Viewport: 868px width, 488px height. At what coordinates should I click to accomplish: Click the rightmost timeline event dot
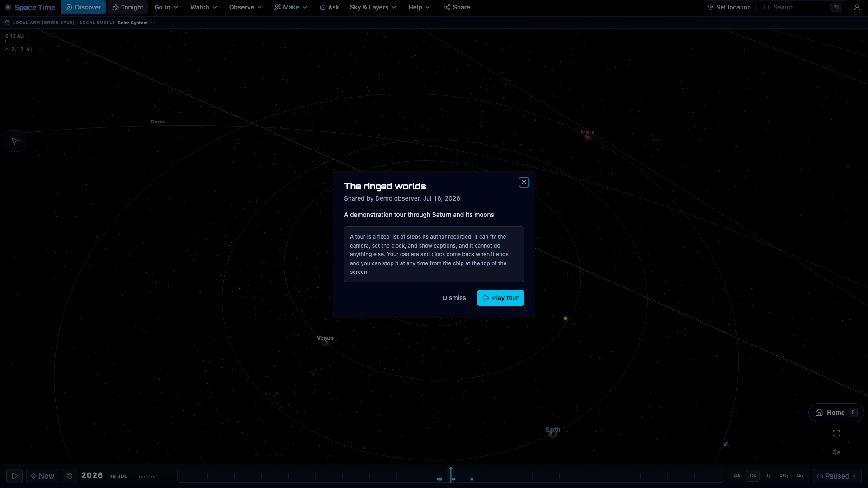[472, 479]
